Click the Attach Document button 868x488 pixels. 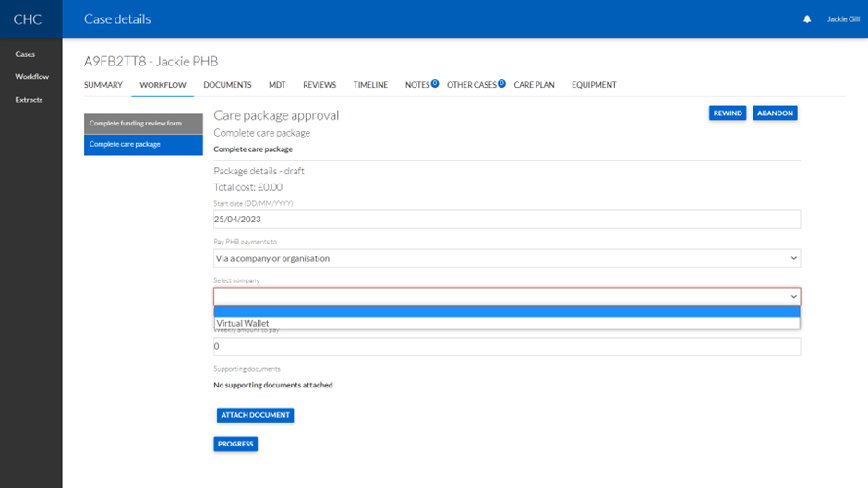click(x=255, y=415)
